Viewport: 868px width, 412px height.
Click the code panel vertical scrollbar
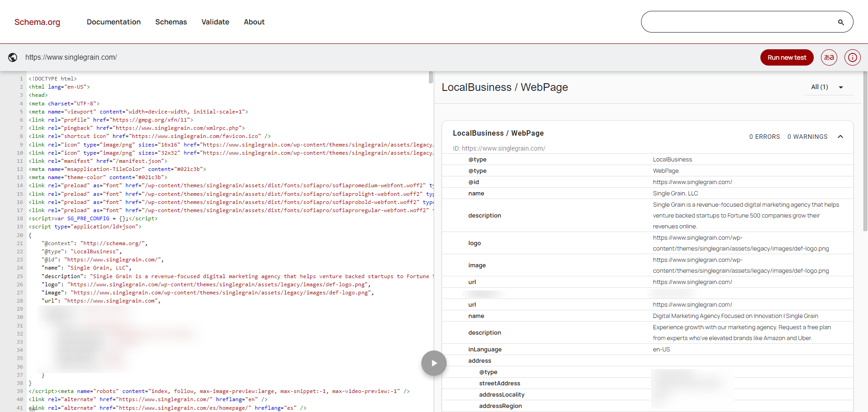[431, 77]
